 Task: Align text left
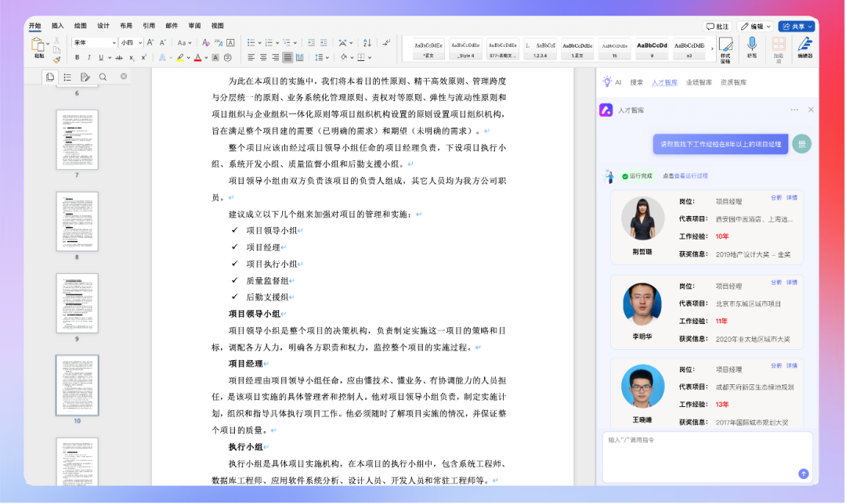251,58
